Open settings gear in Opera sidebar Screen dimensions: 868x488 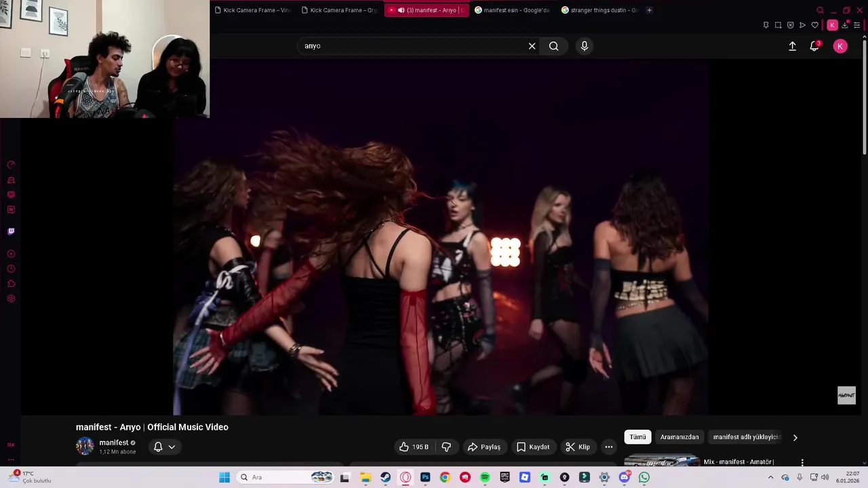pos(11,299)
